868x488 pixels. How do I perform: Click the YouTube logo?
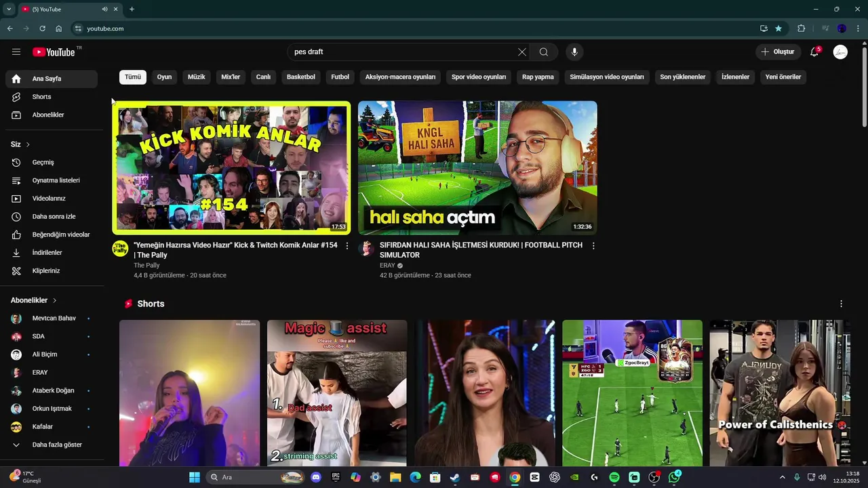click(x=54, y=52)
